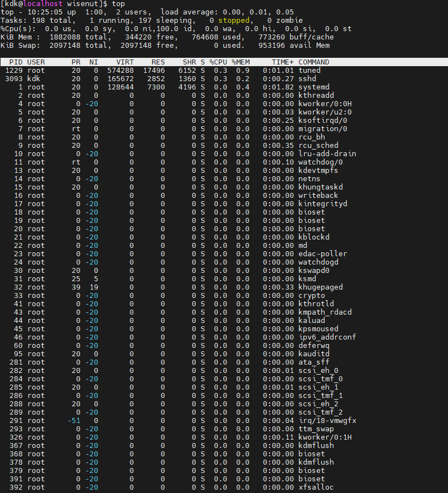Click the 'khugepaged' command
448x493 pixels.
click(321, 287)
